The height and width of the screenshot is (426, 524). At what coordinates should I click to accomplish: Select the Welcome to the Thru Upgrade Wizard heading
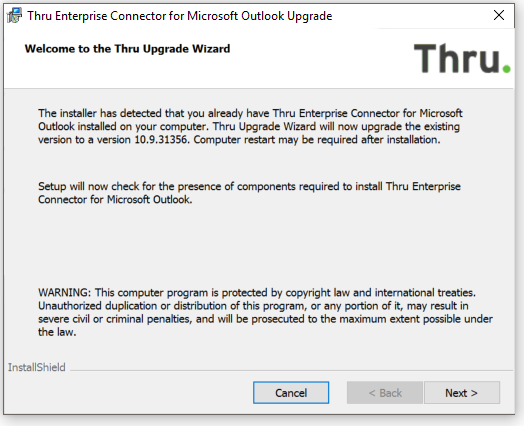tap(127, 49)
